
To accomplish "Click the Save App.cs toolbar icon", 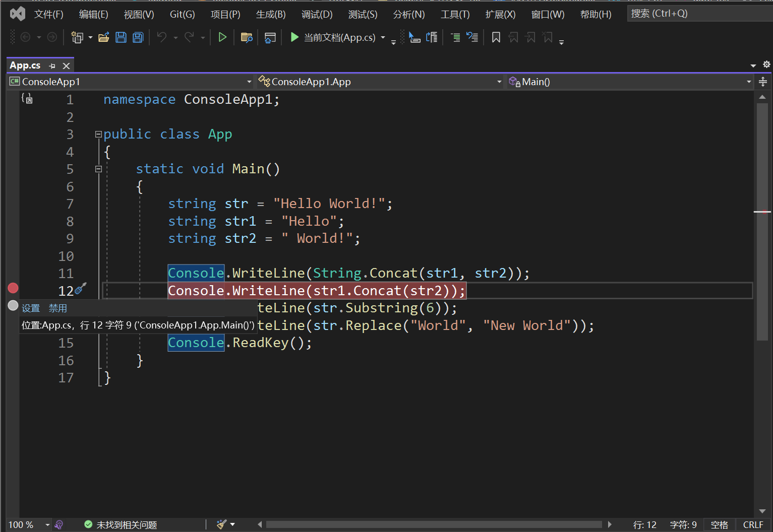I will [x=121, y=37].
